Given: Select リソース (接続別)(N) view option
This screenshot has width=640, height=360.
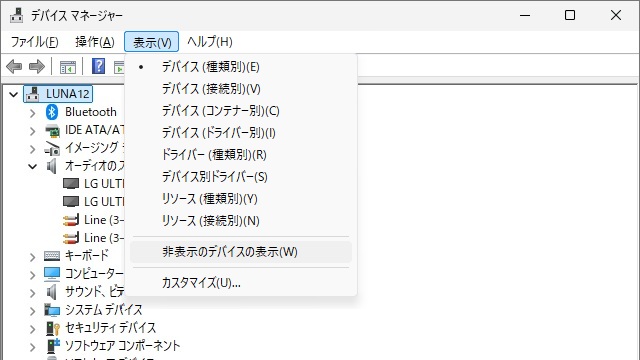Looking at the screenshot, I should (241, 221).
